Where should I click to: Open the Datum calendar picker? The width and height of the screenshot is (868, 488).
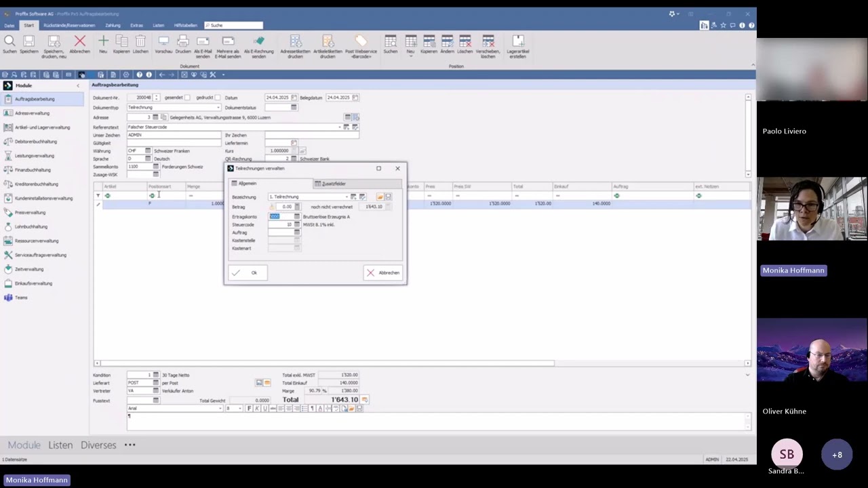(294, 98)
